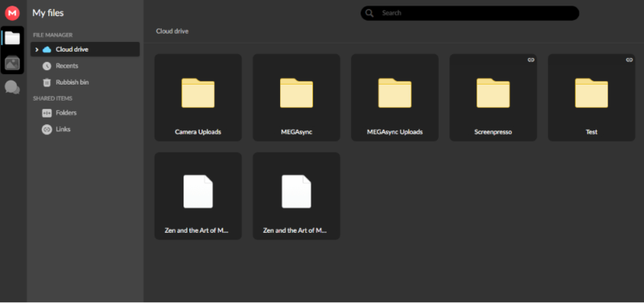
Task: Select the first Zen and the Art file
Action: coord(198,196)
